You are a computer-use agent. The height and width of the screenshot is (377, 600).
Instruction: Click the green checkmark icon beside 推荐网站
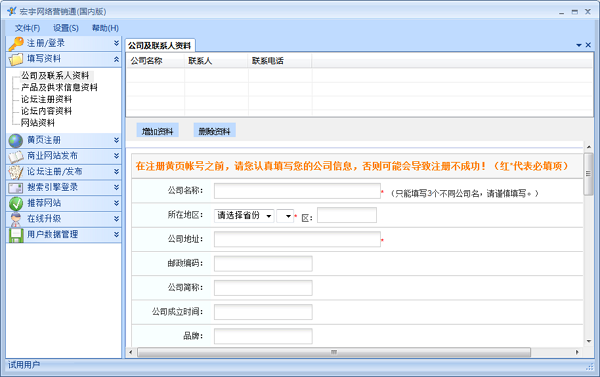coord(16,204)
